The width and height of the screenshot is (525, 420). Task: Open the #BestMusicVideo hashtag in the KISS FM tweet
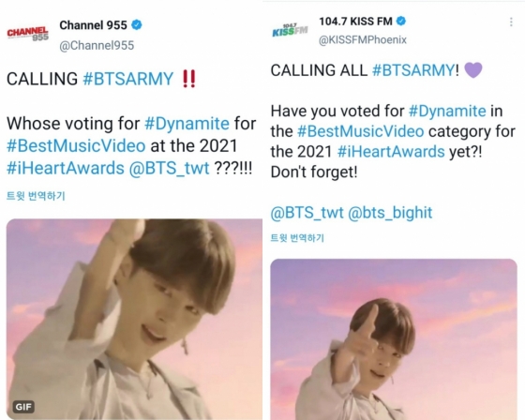tap(361, 131)
